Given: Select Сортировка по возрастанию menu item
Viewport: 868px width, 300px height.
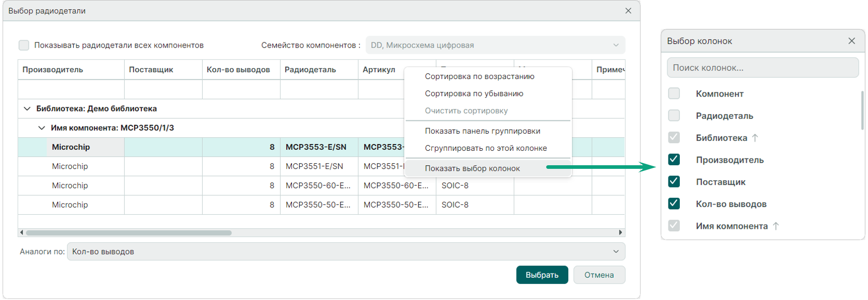Looking at the screenshot, I should tap(479, 76).
